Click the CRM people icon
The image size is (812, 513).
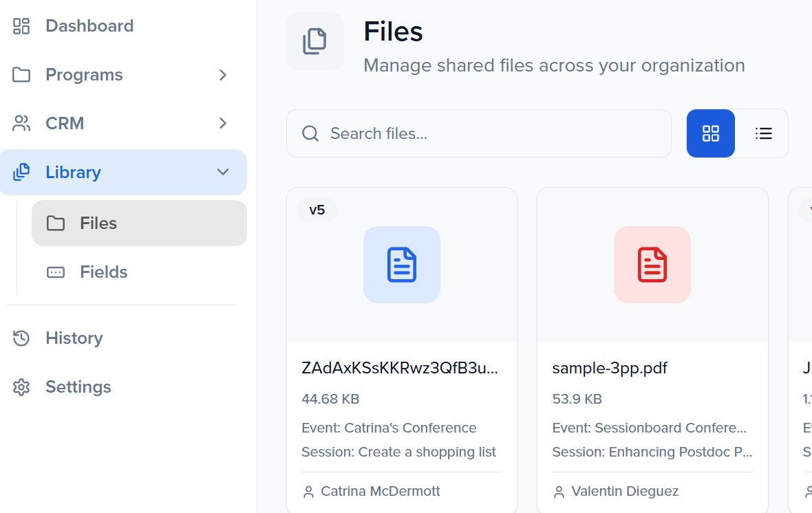(21, 124)
